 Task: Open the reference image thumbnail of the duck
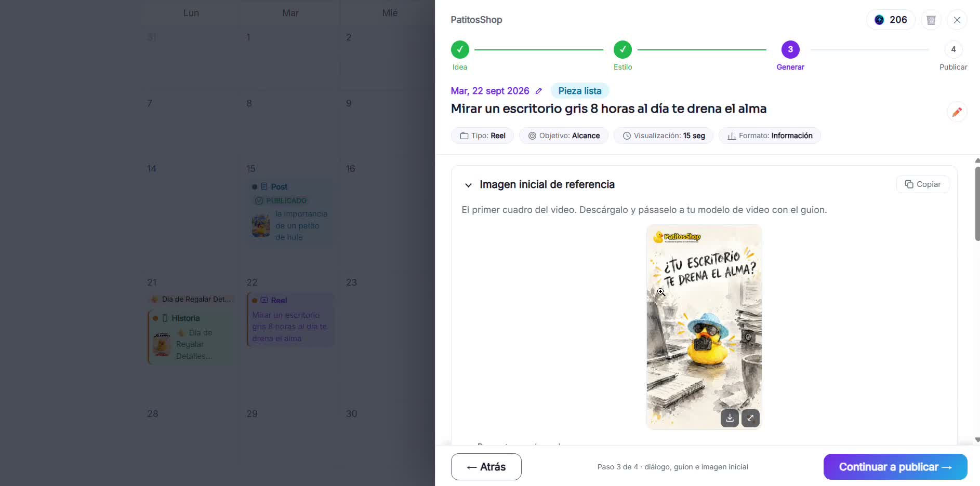click(704, 327)
